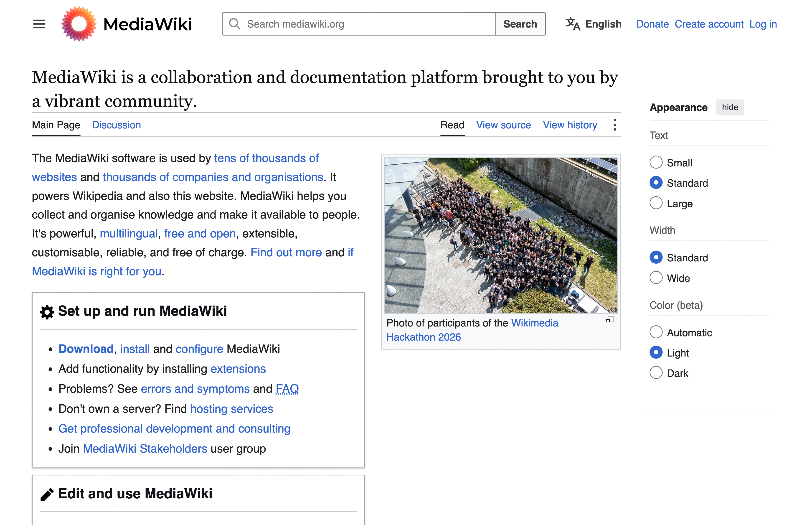812x525 pixels.
Task: Click the Log in link
Action: click(x=763, y=24)
